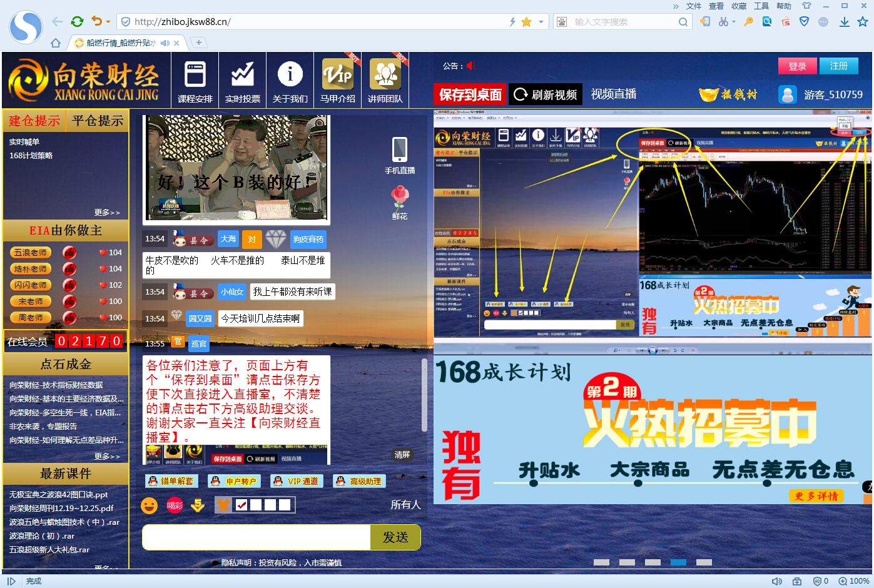Expand 更多>> under 实时喊单 panel

click(x=107, y=213)
